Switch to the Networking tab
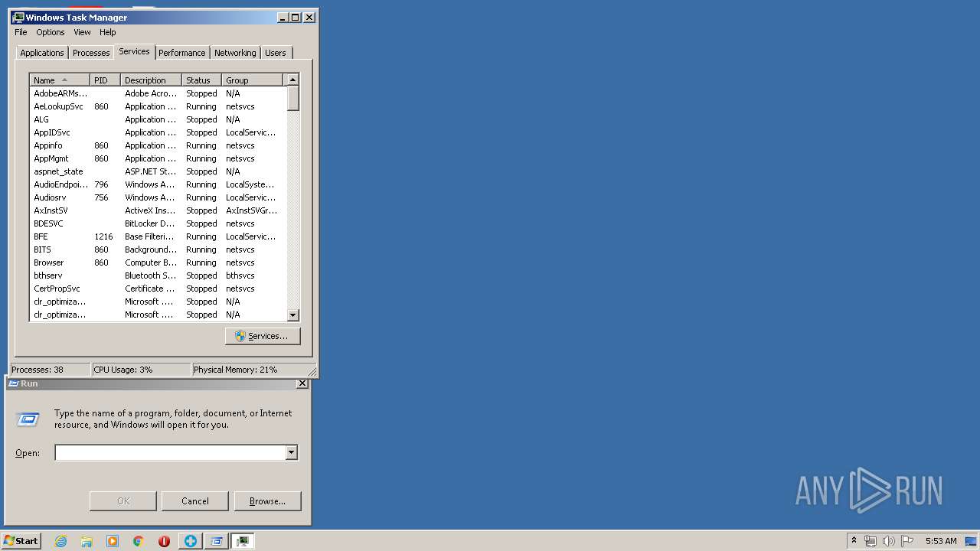Viewport: 980px width, 551px height. (x=235, y=53)
